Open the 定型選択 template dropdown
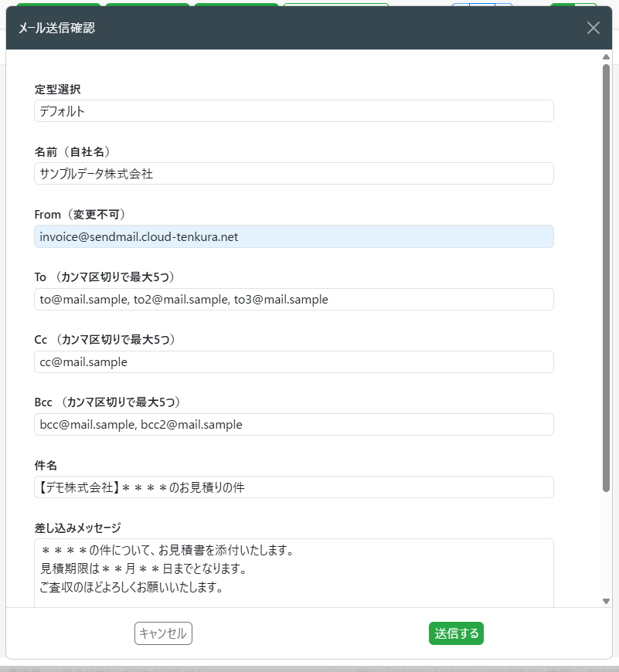The width and height of the screenshot is (619, 672). pyautogui.click(x=294, y=111)
